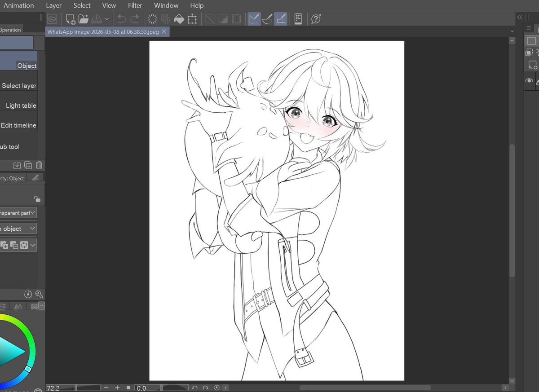Click zoom in plus button on status bar

click(x=117, y=388)
